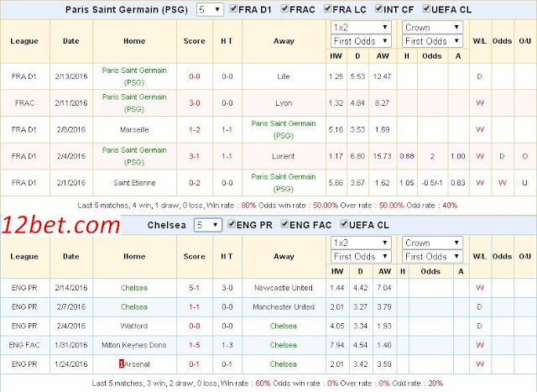Screen dimensions: 537x392
Task: Click the red card marker beside Arsenal
Action: [x=121, y=364]
